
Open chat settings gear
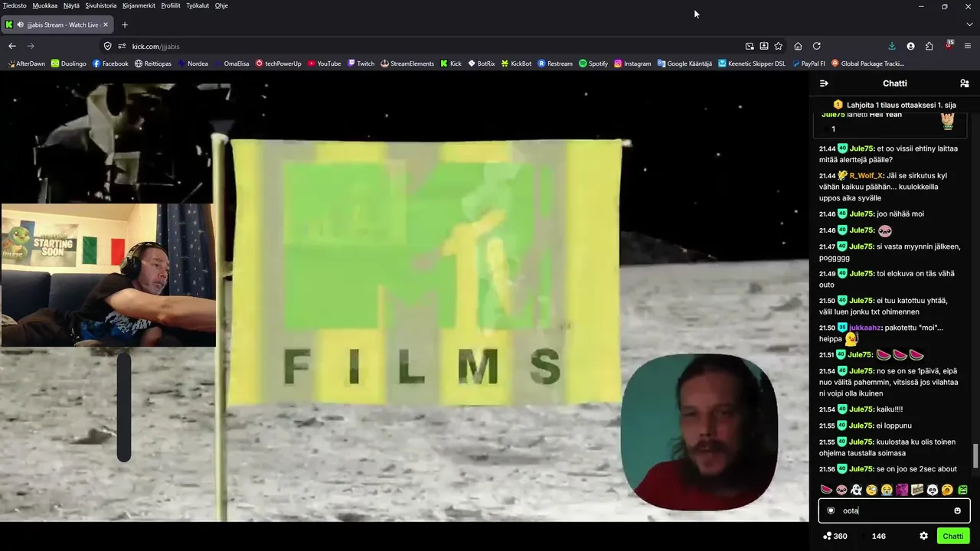coord(923,536)
